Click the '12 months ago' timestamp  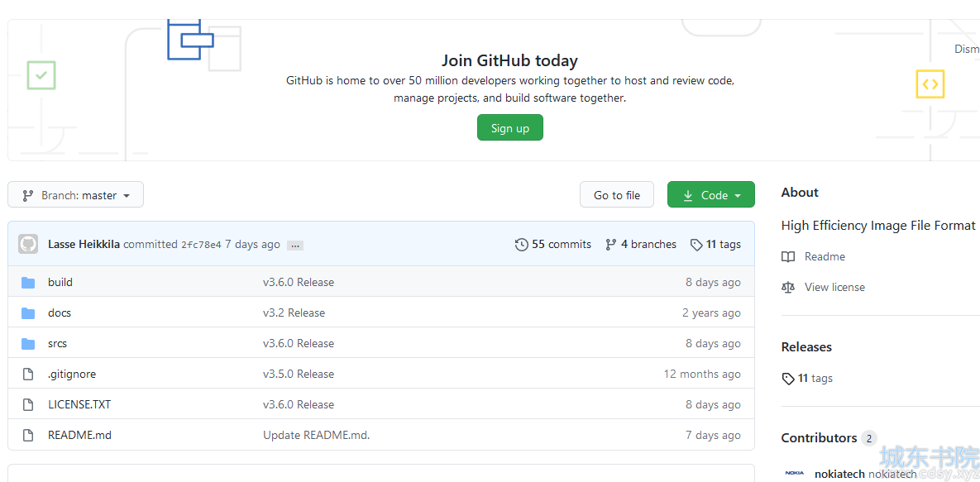pyautogui.click(x=702, y=374)
